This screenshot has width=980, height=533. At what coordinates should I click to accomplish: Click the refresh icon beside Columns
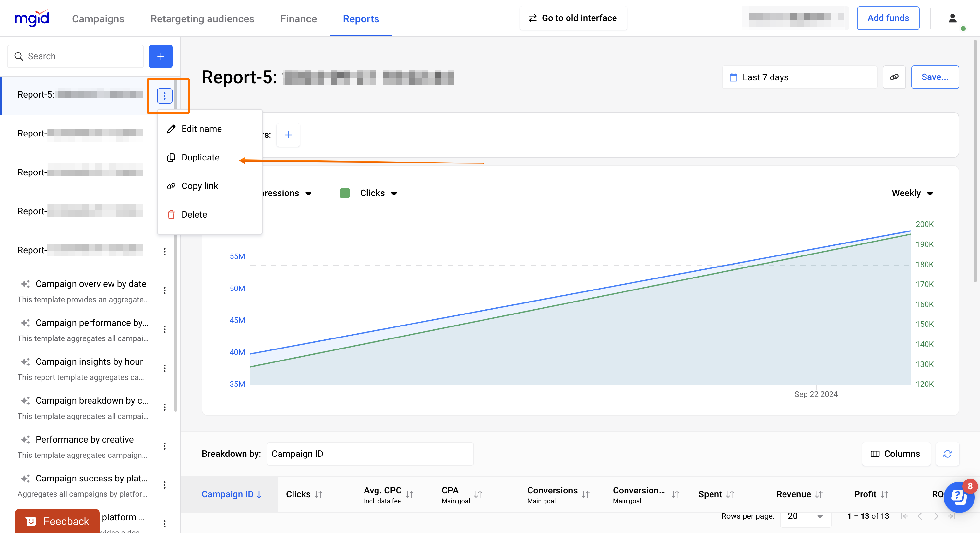947,454
